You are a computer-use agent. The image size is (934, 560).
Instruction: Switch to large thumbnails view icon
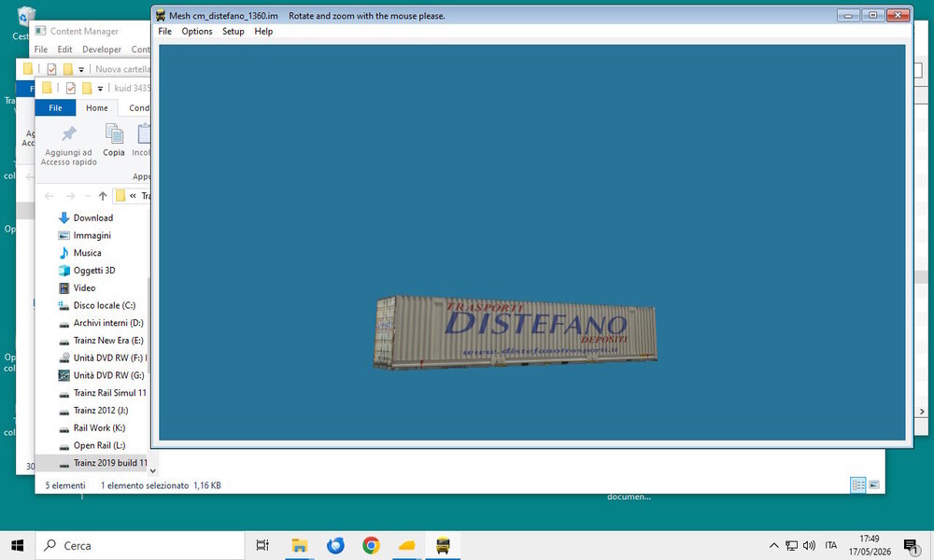tap(874, 485)
